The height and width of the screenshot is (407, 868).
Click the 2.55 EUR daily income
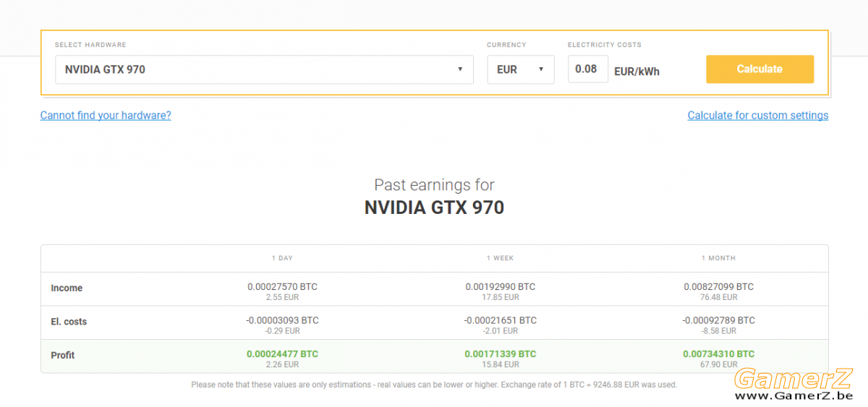[282, 297]
